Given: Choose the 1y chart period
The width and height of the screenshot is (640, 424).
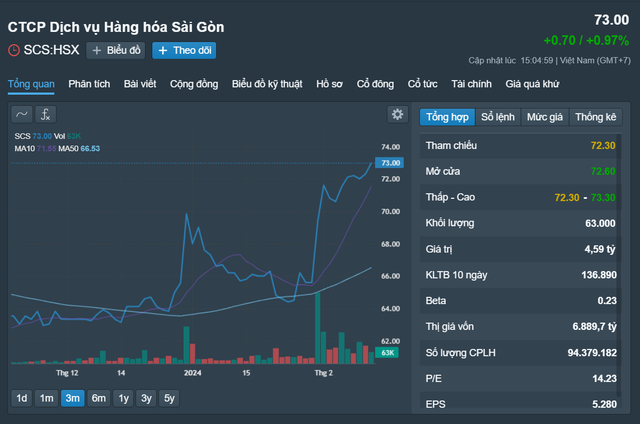Looking at the screenshot, I should [x=123, y=398].
